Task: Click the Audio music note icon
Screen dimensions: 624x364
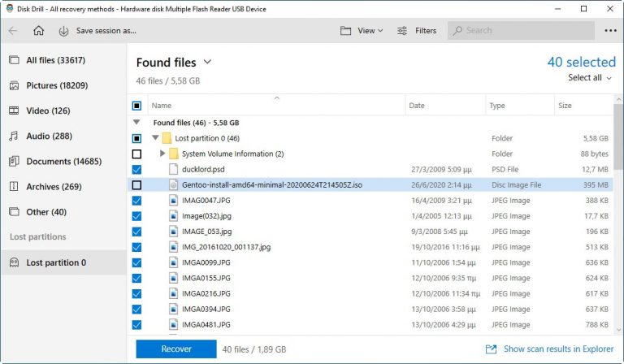Action: 14,136
